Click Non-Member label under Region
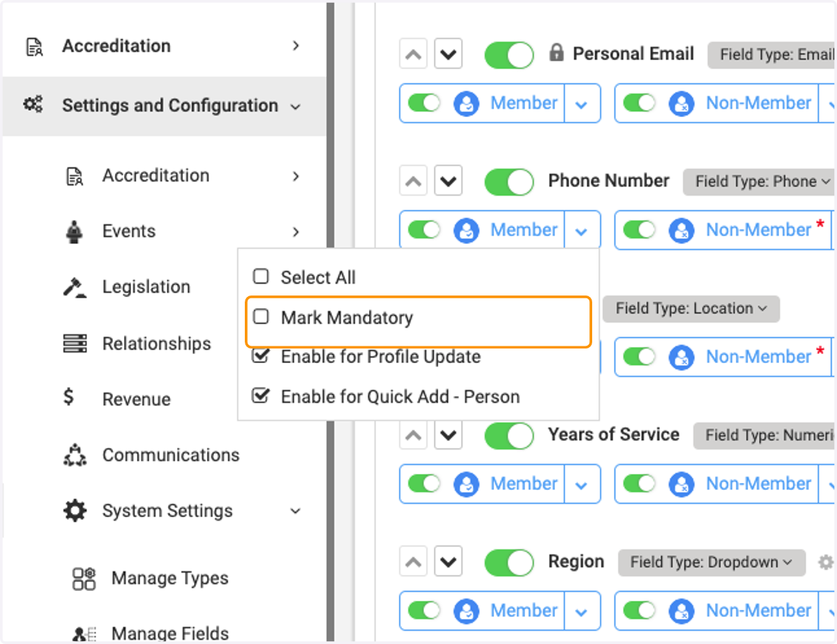Viewport: 837px width, 644px height. (x=759, y=611)
